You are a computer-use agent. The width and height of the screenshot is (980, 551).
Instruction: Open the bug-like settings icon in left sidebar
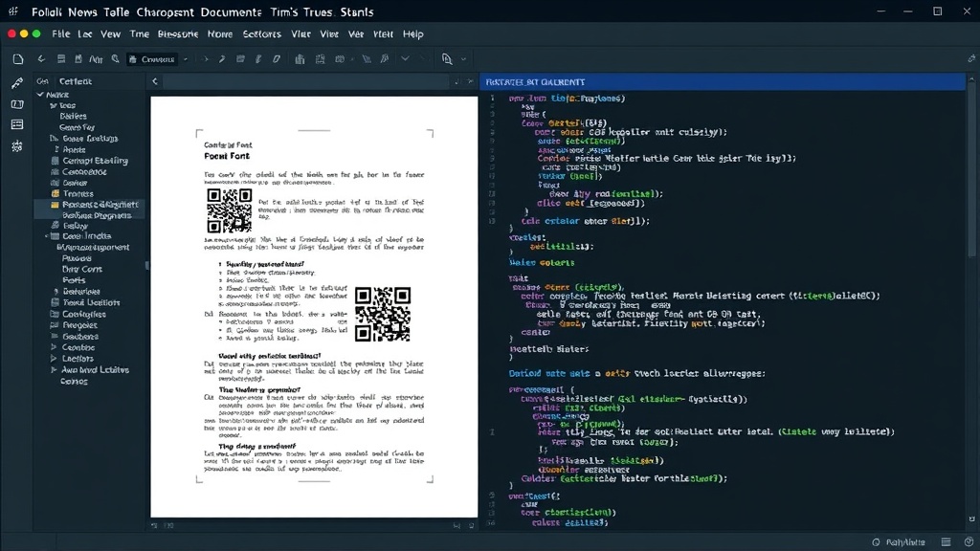tap(17, 146)
